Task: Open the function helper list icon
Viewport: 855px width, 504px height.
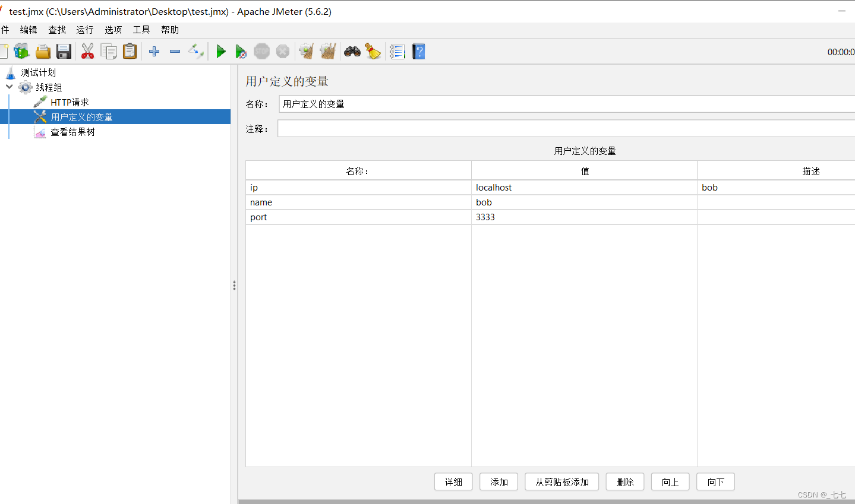Action: [x=397, y=52]
